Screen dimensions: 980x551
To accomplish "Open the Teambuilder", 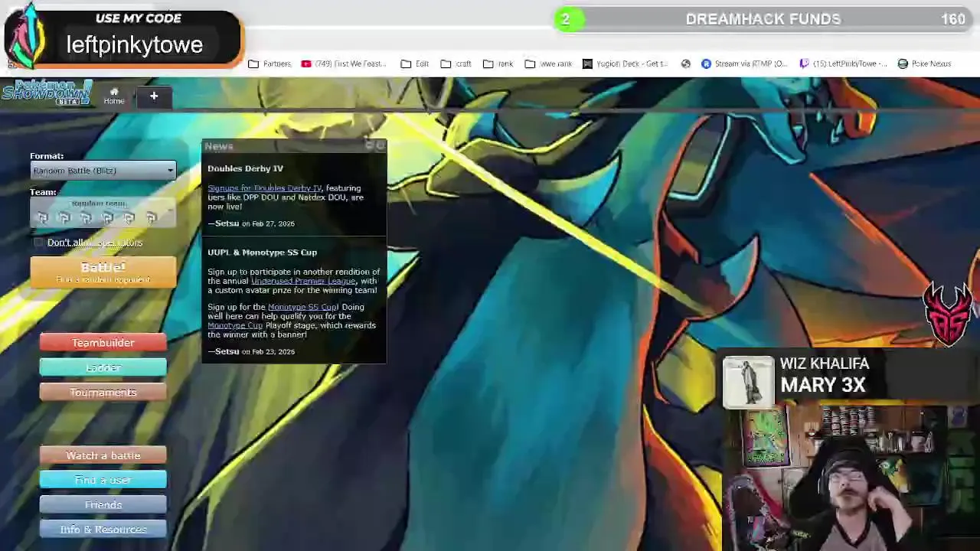I will pyautogui.click(x=103, y=343).
